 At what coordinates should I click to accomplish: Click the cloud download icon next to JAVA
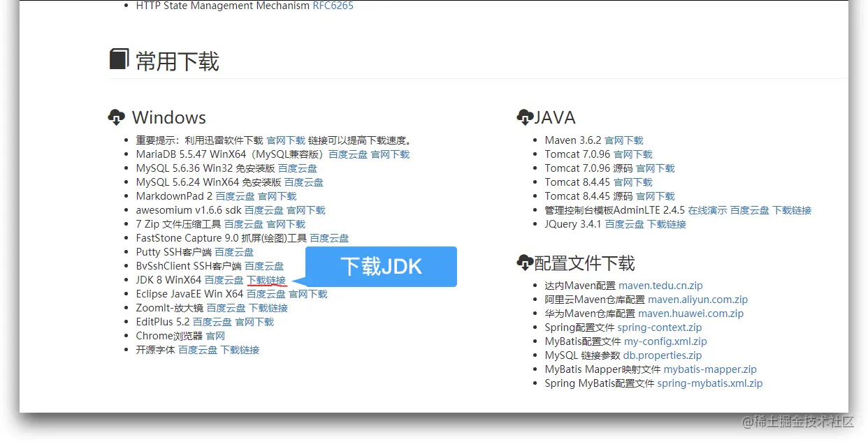(525, 117)
